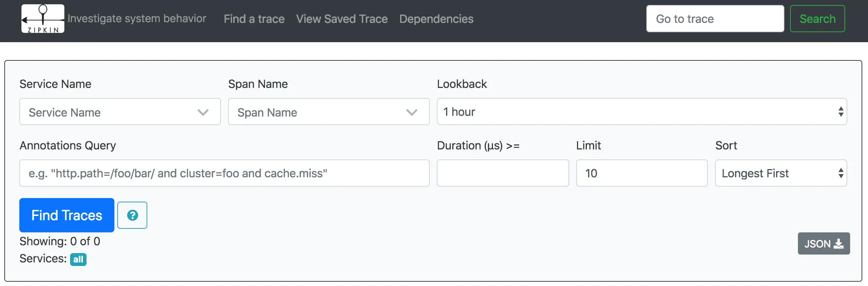Expand the Span Name dropdown chevron
The width and height of the screenshot is (868, 286).
(412, 112)
